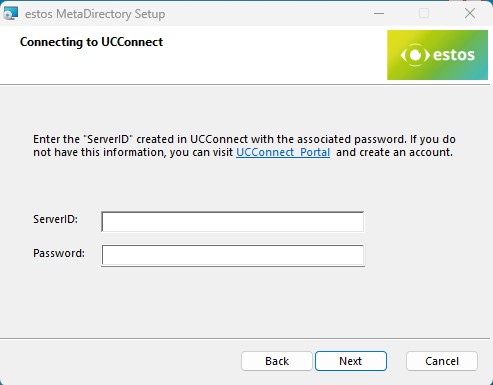Focus the ServerID text field
This screenshot has width=493, height=385.
[233, 222]
